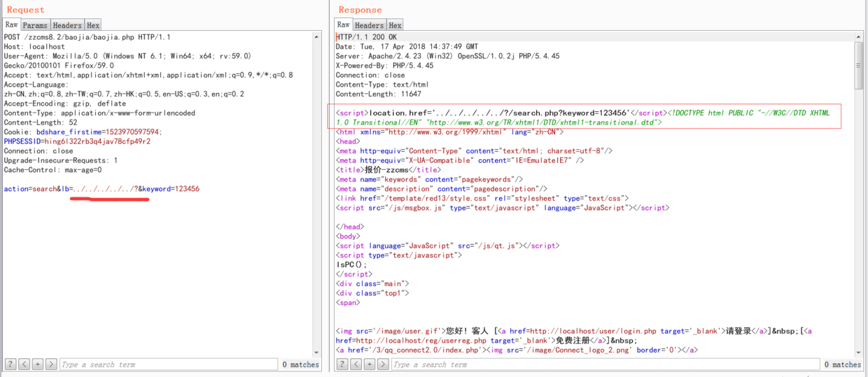Click the Request '0 matches' label
Screen dimensions: 868x377
click(x=300, y=364)
